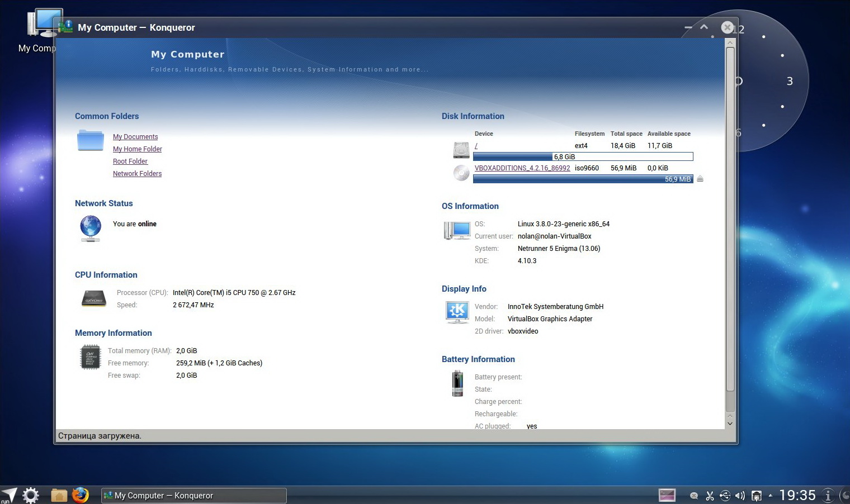The height and width of the screenshot is (504, 850).
Task: Click 'Intel(R) Core(TM) i5 CPU 750' text
Action: pos(216,293)
